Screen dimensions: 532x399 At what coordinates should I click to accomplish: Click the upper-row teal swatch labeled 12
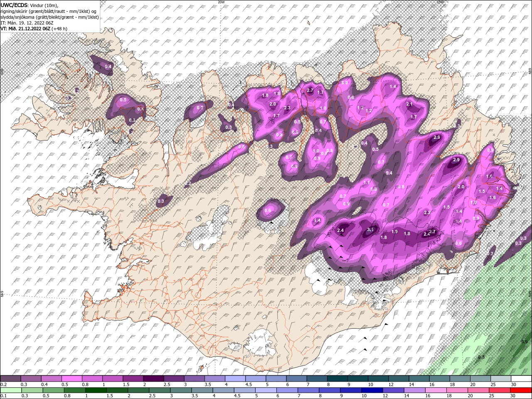pyautogui.click(x=398, y=379)
